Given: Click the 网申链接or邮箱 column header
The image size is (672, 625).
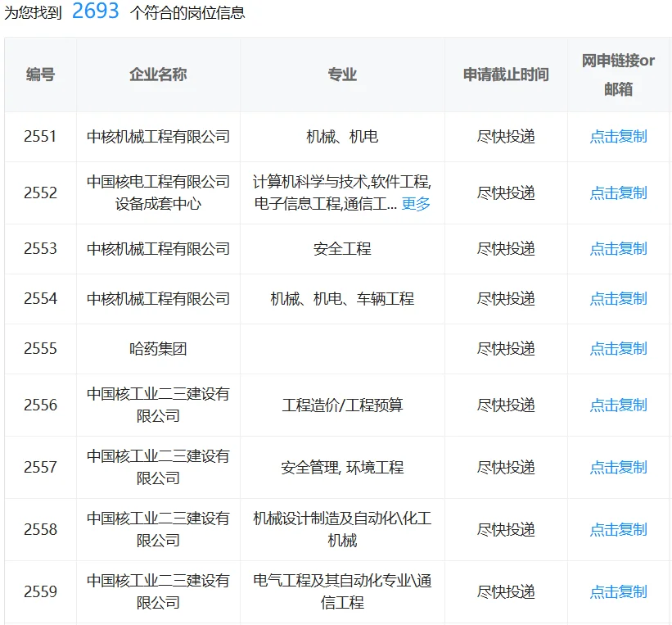Looking at the screenshot, I should click(x=618, y=75).
